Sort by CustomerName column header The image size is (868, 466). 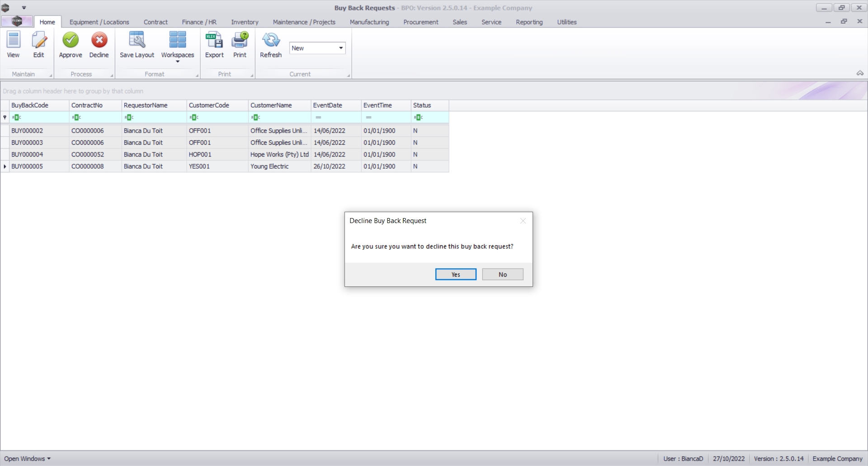tap(279, 105)
